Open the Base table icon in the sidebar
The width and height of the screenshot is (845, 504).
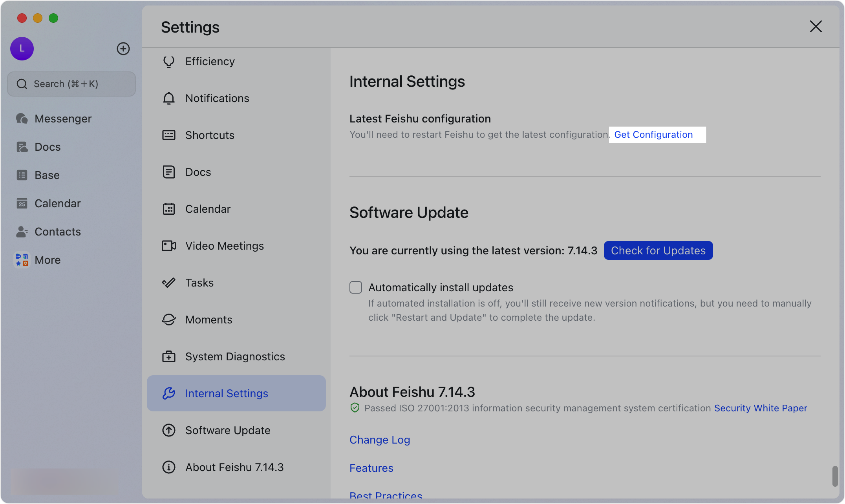tap(22, 175)
